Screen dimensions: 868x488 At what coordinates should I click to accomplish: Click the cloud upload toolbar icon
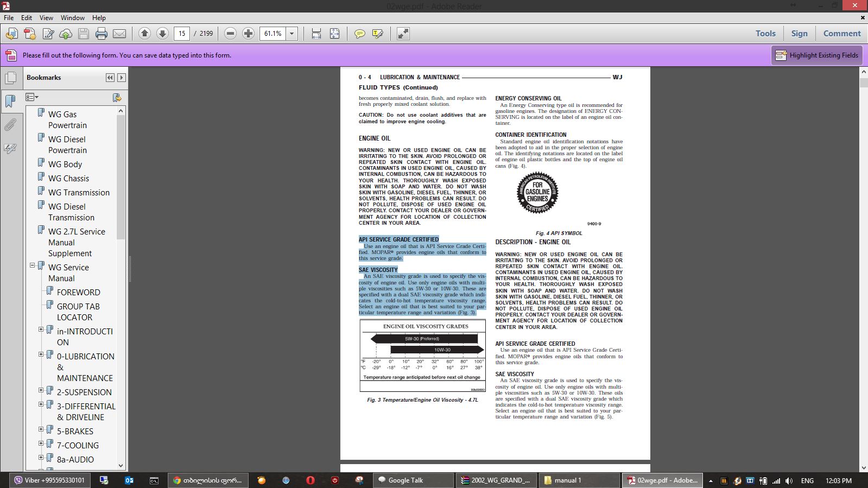pos(66,34)
